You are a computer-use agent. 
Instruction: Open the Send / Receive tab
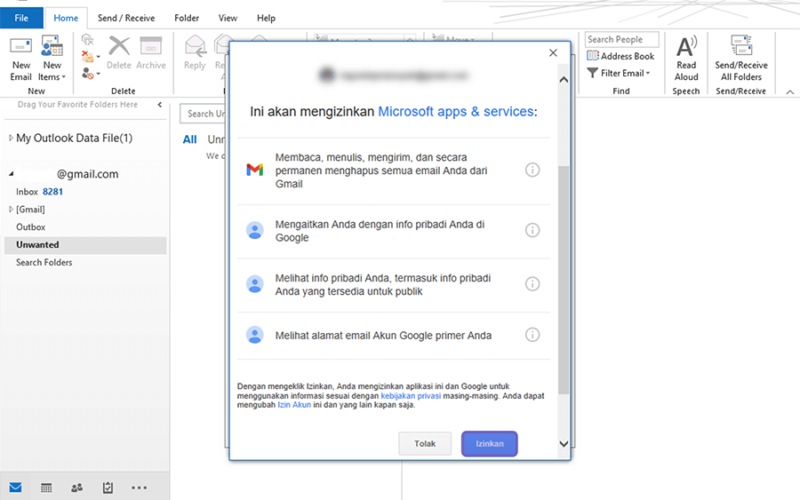coord(126,18)
